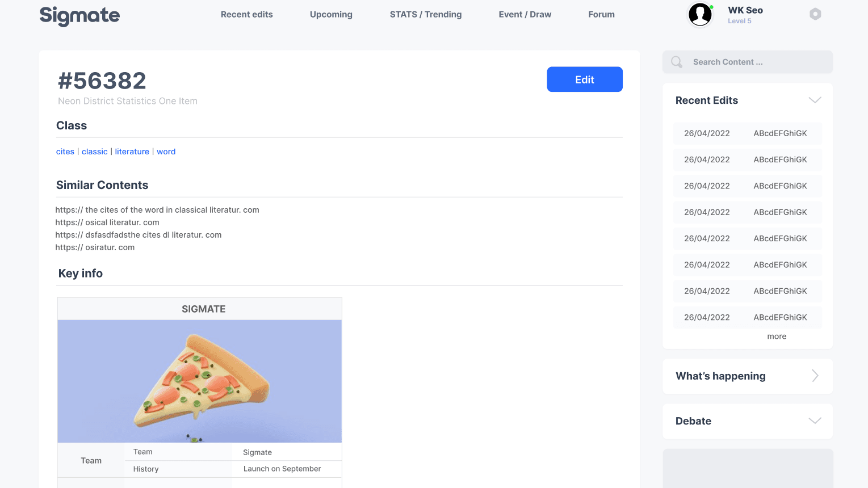The image size is (868, 488).
Task: Select the 'literature' class link
Action: (132, 152)
